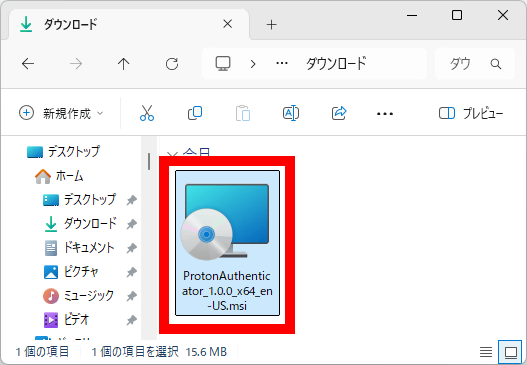
Task: Click the pin icon next to ビデオ
Action: [x=131, y=320]
